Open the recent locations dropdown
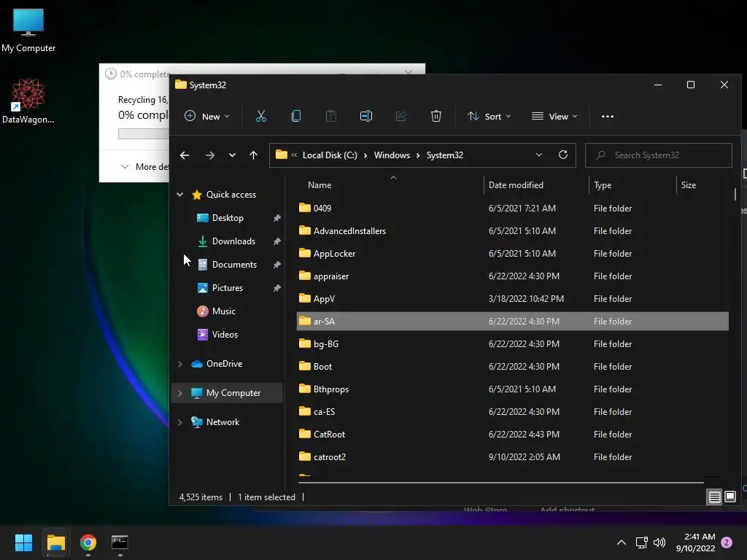 [232, 155]
